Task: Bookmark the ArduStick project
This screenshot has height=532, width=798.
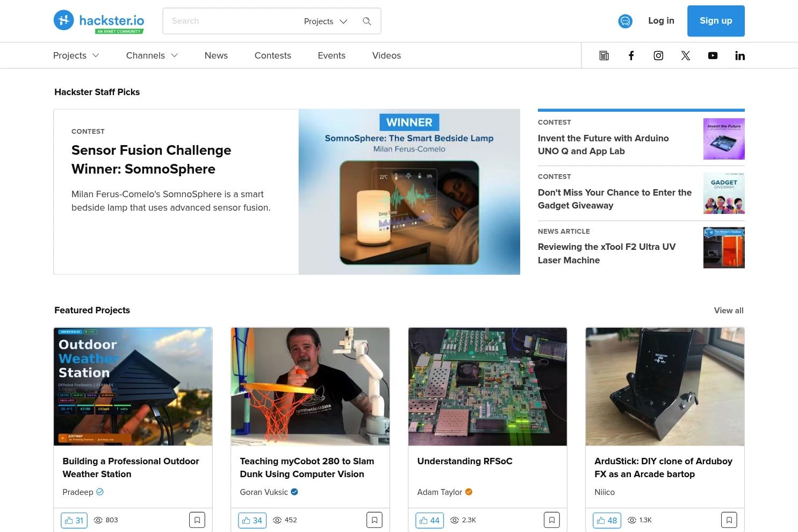Action: (x=729, y=520)
